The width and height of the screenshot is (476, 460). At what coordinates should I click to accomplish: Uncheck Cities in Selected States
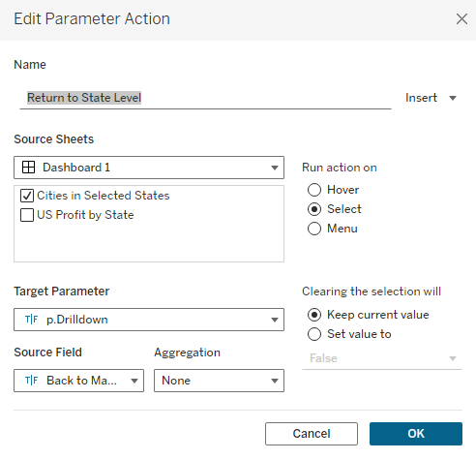[x=27, y=196]
